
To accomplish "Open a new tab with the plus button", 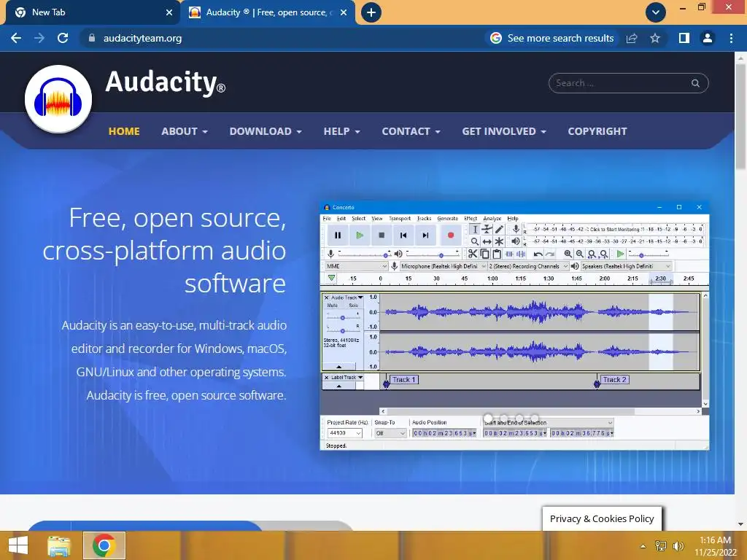I will point(371,12).
